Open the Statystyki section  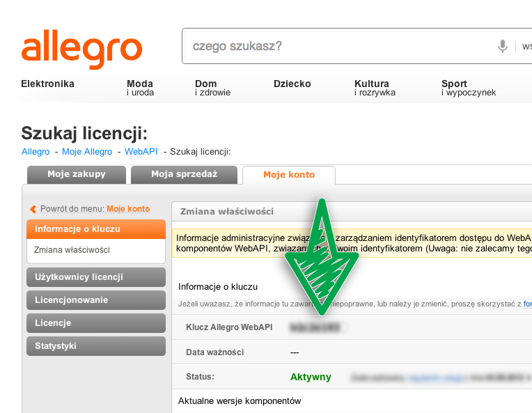coord(96,346)
